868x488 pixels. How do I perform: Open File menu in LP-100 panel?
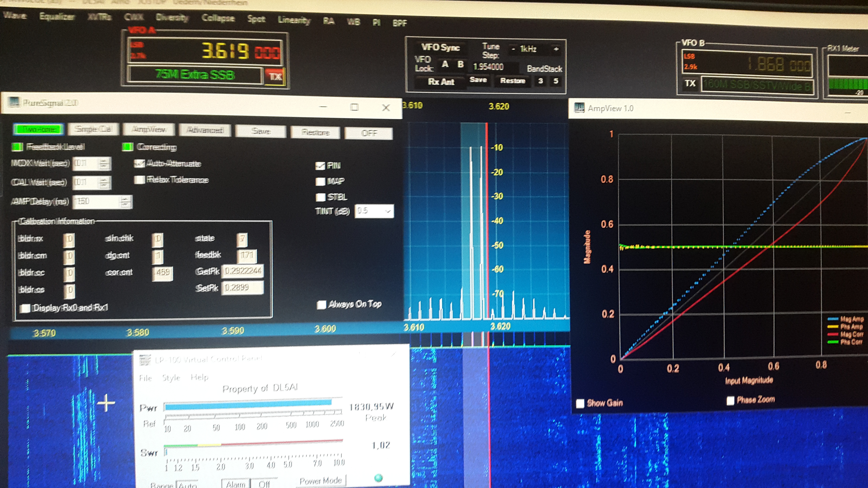point(146,378)
